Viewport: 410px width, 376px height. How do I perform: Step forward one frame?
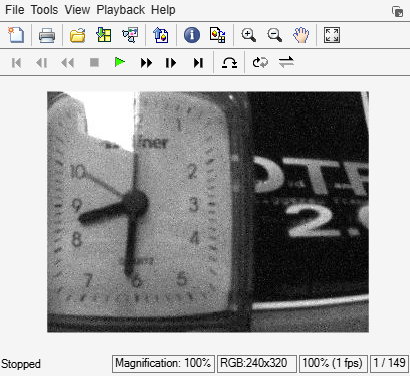point(171,63)
